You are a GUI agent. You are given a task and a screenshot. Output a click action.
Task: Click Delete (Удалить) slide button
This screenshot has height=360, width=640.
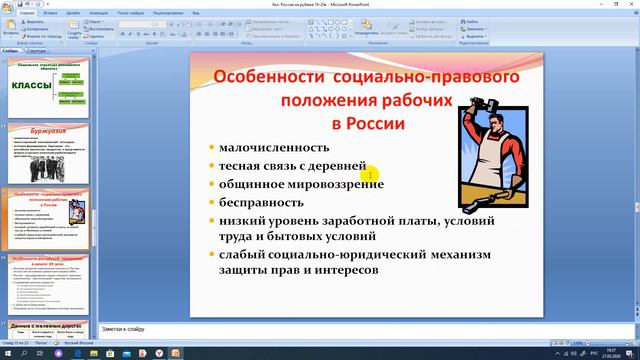(94, 36)
